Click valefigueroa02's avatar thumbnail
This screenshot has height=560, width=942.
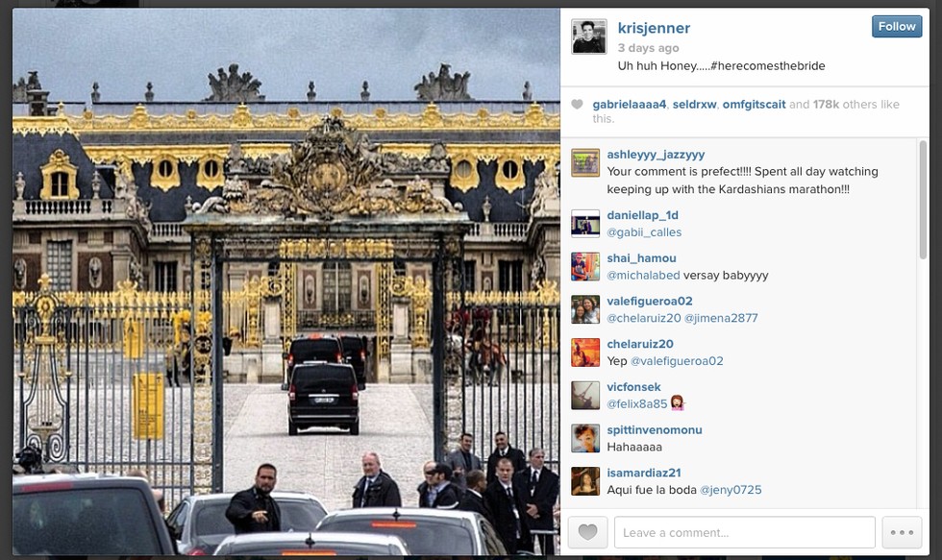tap(585, 309)
